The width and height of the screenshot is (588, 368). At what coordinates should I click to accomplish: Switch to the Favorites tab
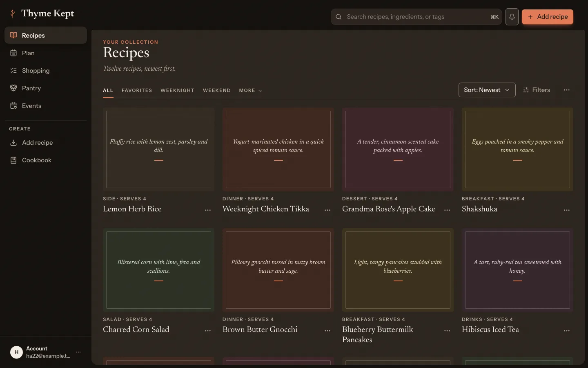(x=137, y=90)
